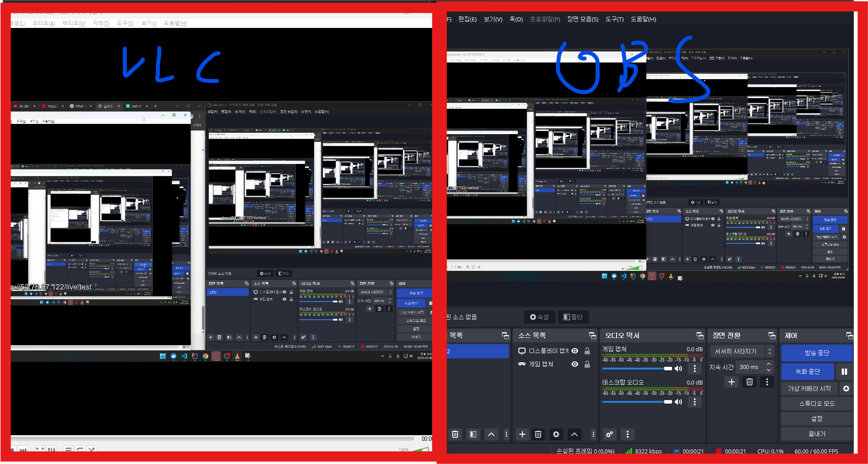Screen dimensions: 868x464
Task: Click gamepad icon beside 게임 캡쳐 source
Action: [x=522, y=364]
